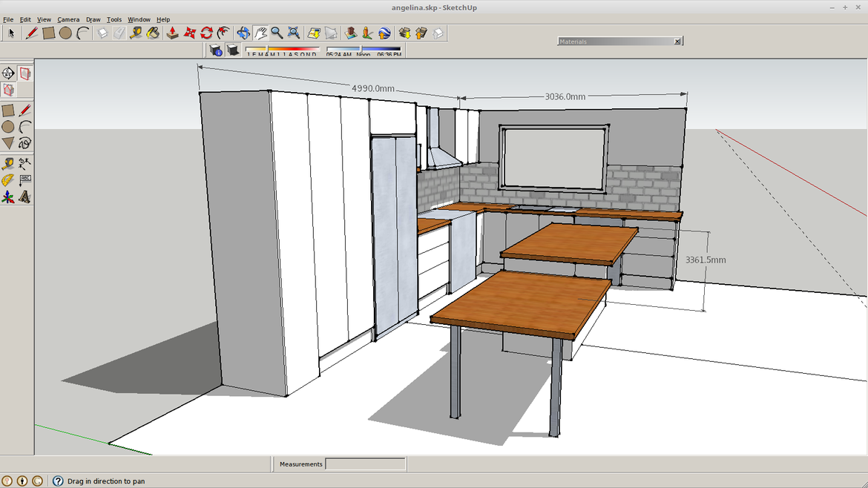Pick the Freehand drawing tool
Screen dimensions: 868x488
coord(24,143)
